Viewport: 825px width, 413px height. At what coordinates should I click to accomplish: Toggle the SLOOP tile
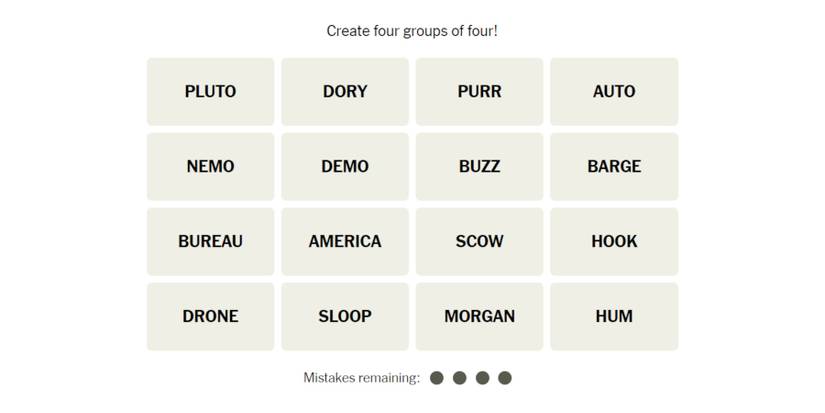click(345, 316)
